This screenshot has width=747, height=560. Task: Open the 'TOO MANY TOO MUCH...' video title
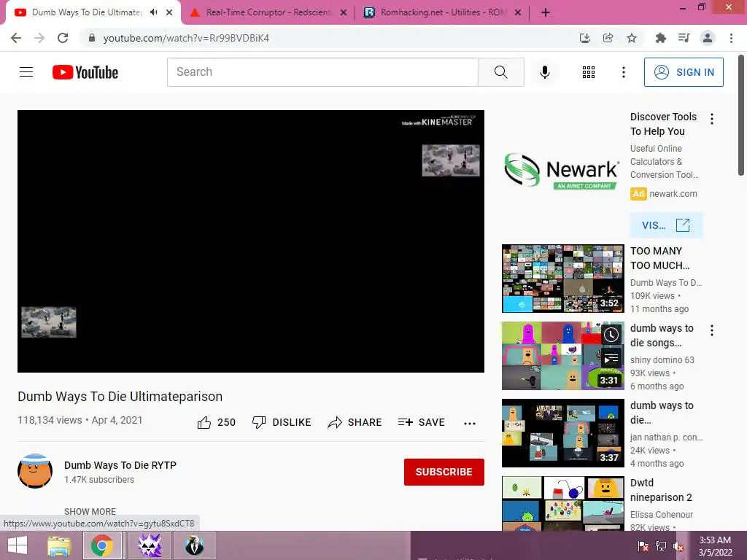click(x=659, y=258)
